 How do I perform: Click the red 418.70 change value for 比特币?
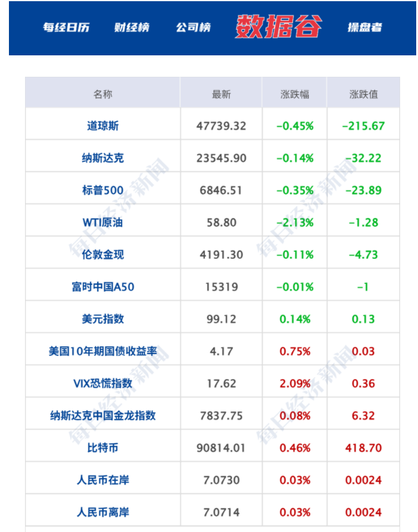pos(364,446)
